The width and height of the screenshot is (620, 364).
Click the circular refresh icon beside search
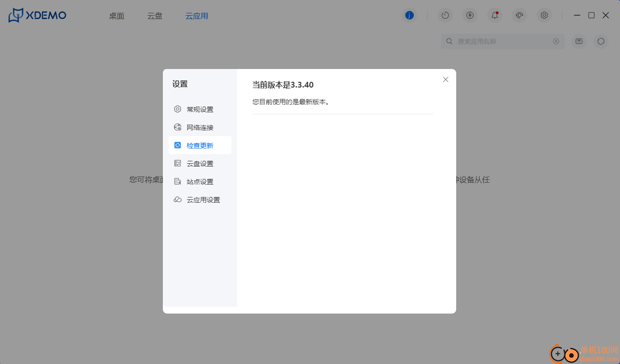(x=601, y=41)
